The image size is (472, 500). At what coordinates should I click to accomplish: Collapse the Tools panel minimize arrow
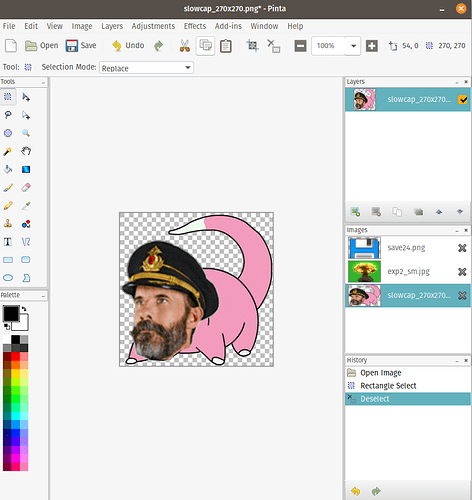(x=43, y=82)
